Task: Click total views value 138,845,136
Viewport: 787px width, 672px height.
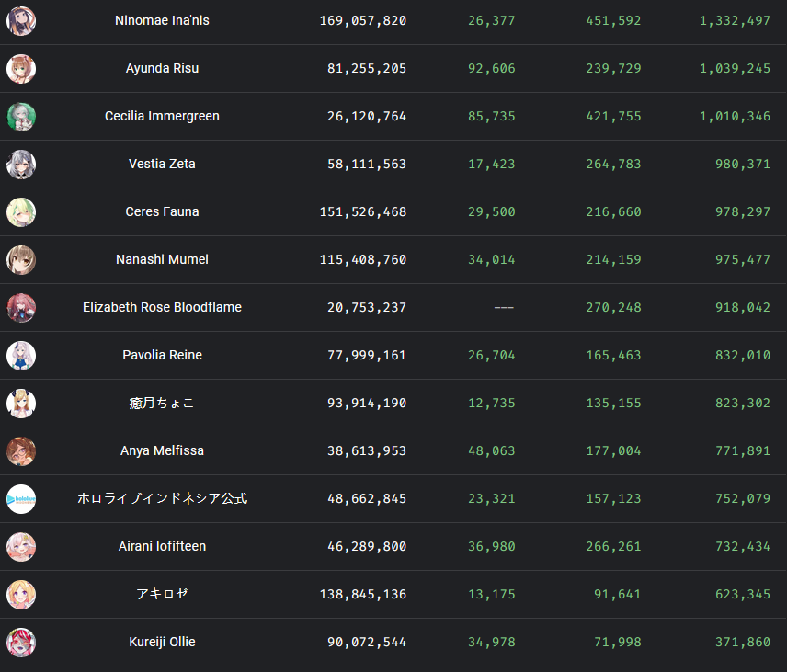Action: click(x=363, y=594)
